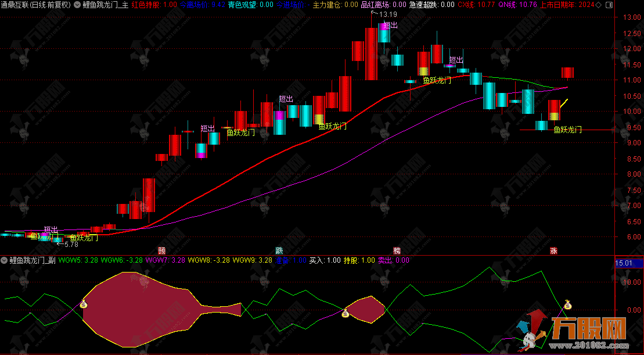Open the 201082.com website link
Image resolution: width=644 pixels, height=355 pixels.
point(595,347)
